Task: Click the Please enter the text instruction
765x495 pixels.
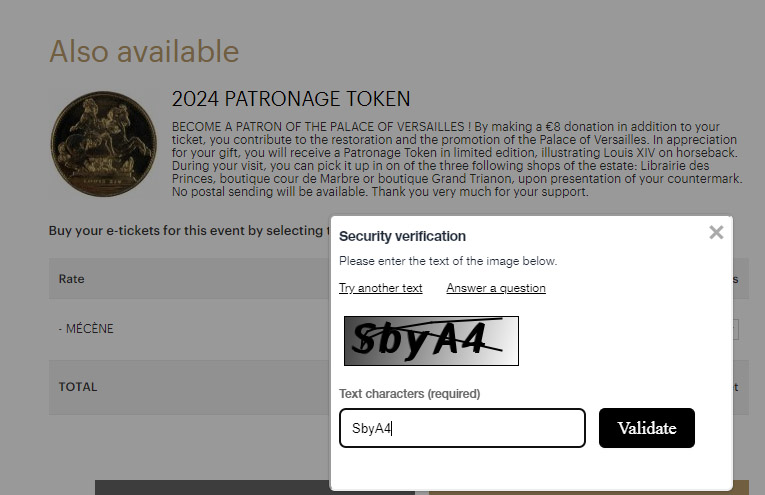Action: click(x=448, y=261)
